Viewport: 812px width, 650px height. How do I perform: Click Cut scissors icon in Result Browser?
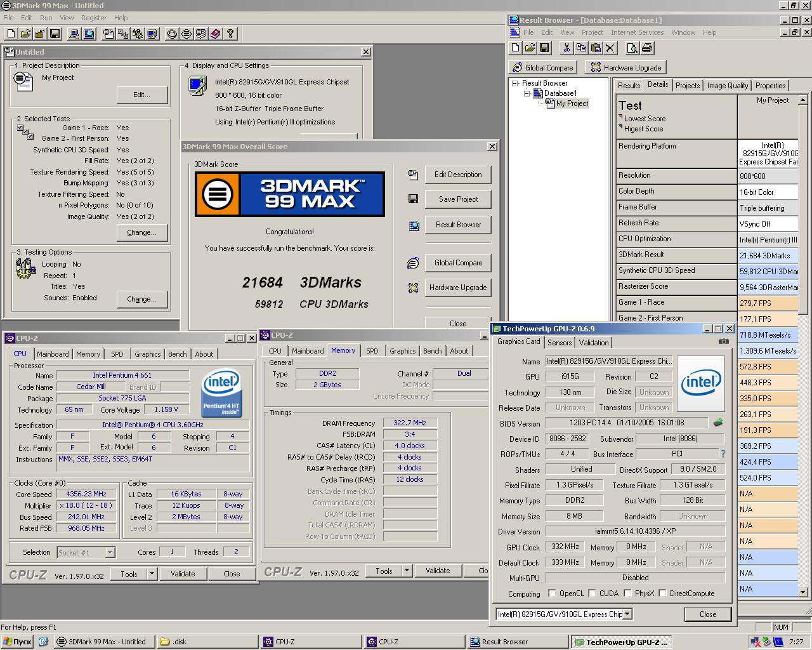tap(566, 48)
